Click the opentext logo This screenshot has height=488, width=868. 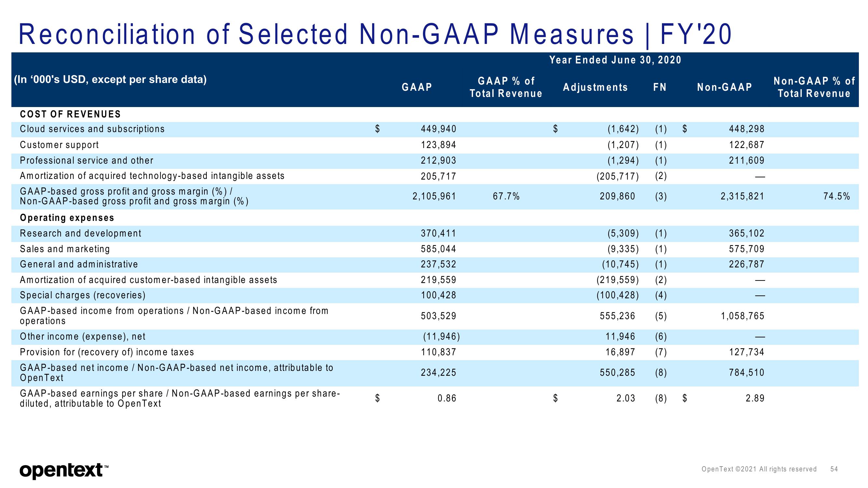[x=64, y=470]
